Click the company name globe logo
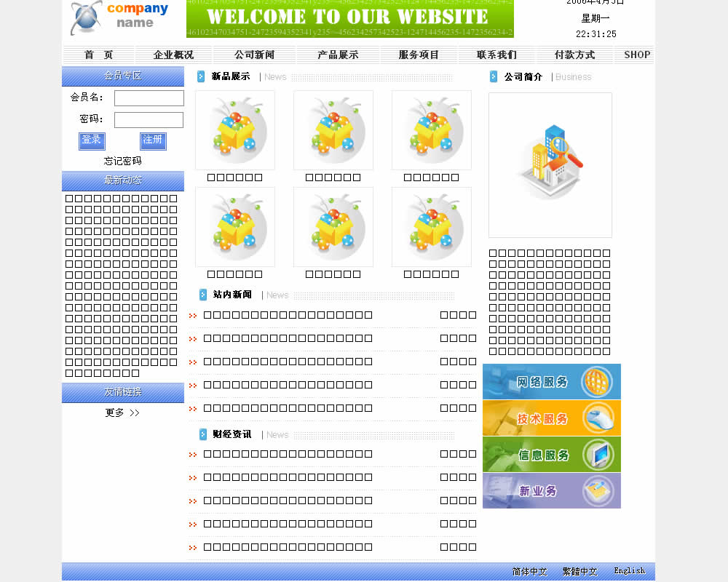 tap(119, 18)
